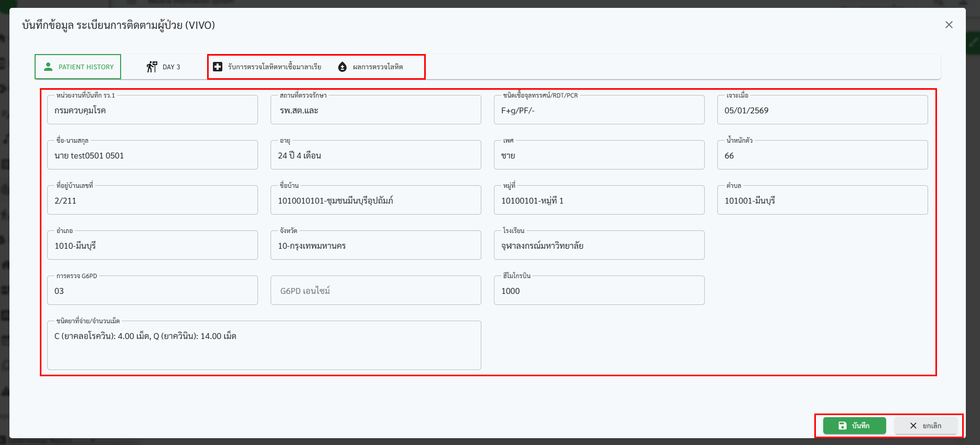The width and height of the screenshot is (980, 445).
Task: Click the G6PD เอนไซม์ empty field
Action: coord(375,291)
